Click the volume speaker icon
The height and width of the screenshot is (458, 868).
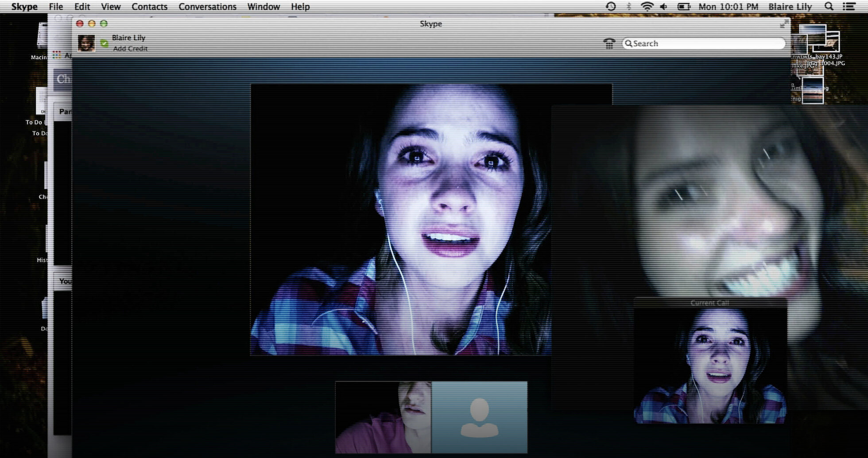coord(663,7)
